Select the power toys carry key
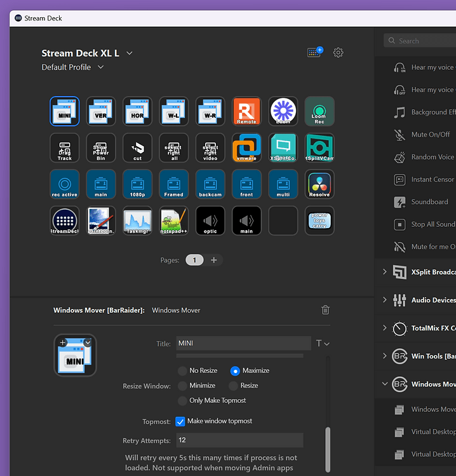 tap(319, 221)
